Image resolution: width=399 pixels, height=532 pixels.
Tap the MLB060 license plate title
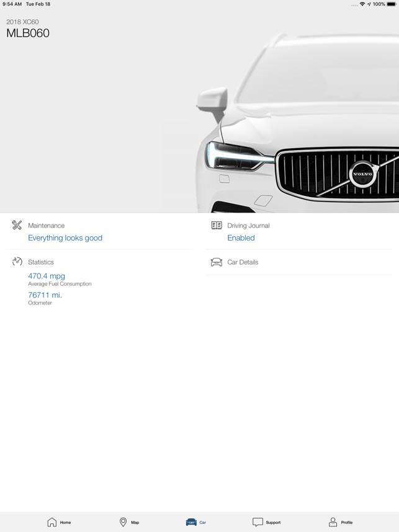(x=28, y=33)
